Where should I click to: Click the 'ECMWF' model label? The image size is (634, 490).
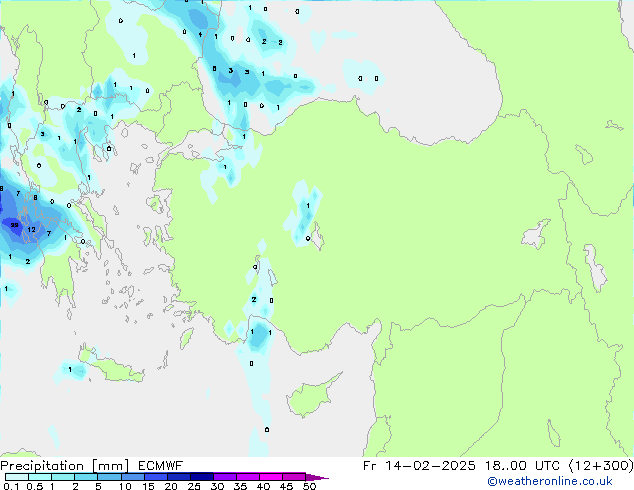point(161,466)
